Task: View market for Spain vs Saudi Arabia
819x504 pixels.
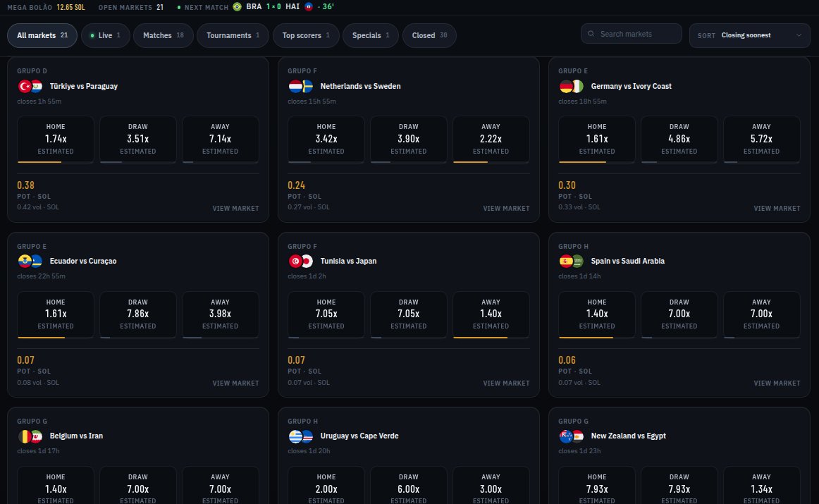Action: tap(777, 383)
